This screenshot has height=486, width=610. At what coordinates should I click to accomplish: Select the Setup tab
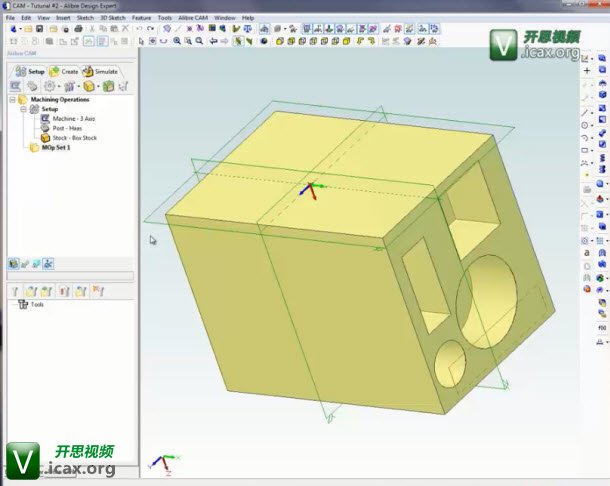coord(30,72)
